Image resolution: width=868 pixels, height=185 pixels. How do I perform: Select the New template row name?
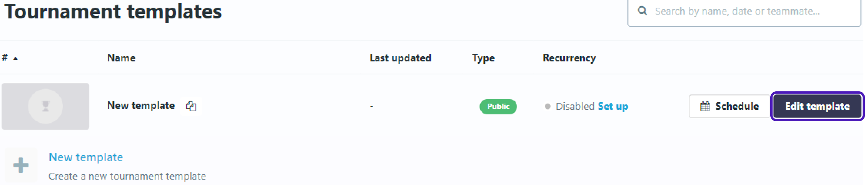click(140, 106)
